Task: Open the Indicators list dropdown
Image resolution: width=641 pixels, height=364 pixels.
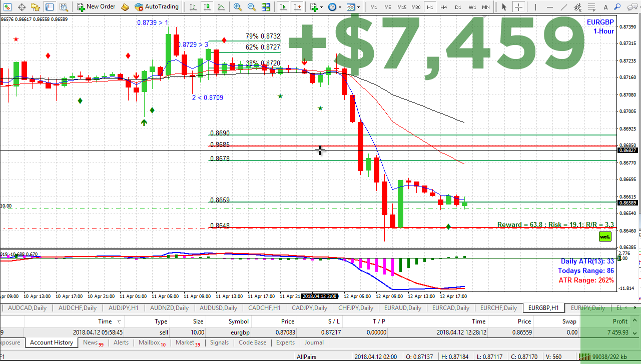Action: pyautogui.click(x=316, y=7)
